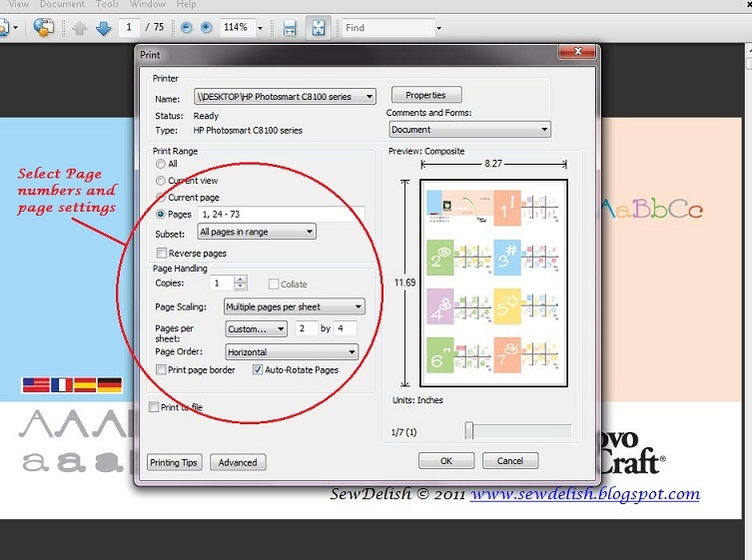Click the US flag icon in document
The width and height of the screenshot is (752, 560).
[x=36, y=385]
